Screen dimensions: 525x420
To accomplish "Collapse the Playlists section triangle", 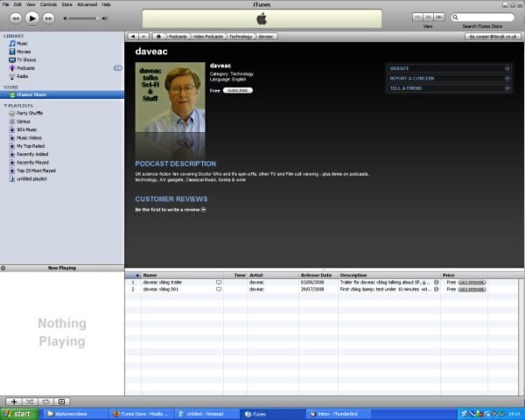I will tap(5, 106).
